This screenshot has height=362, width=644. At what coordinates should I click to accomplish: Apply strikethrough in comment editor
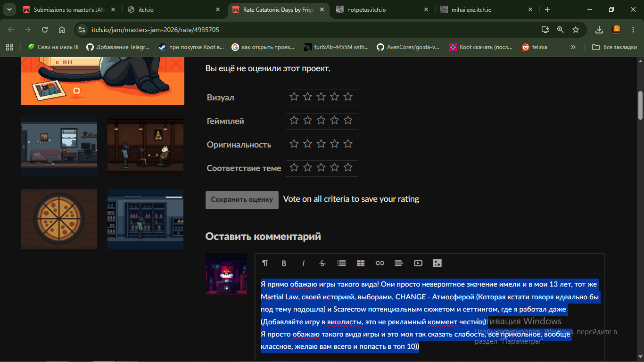point(322,263)
